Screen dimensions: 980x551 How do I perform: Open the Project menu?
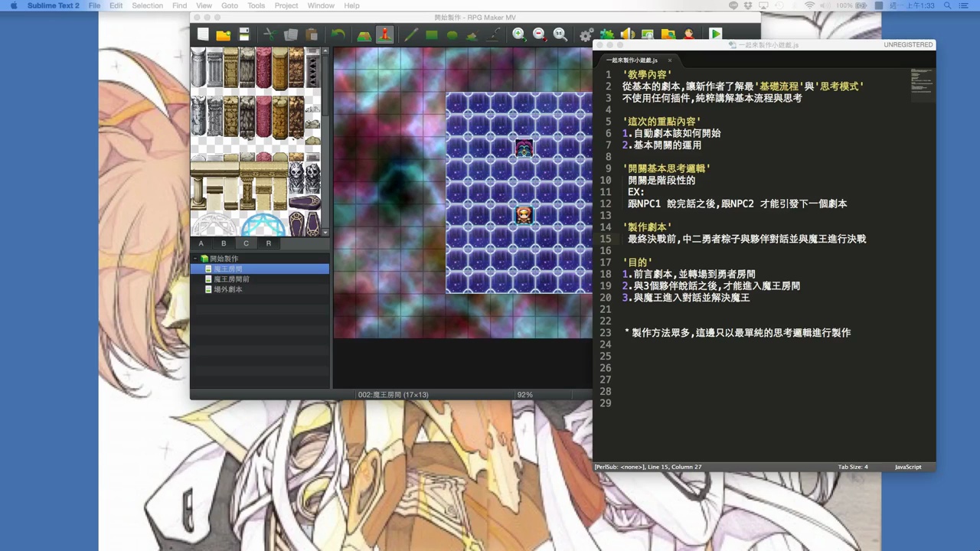coord(286,5)
